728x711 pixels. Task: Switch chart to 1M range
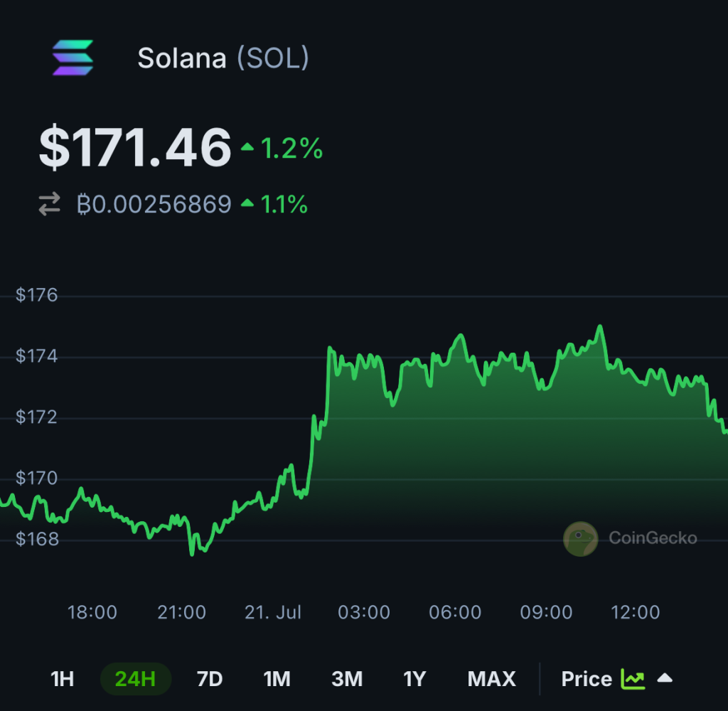(x=277, y=679)
